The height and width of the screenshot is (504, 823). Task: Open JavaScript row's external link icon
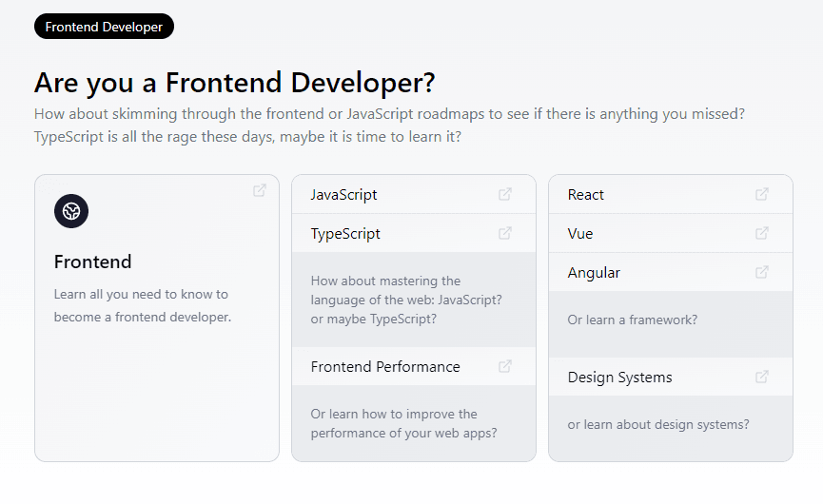point(505,194)
